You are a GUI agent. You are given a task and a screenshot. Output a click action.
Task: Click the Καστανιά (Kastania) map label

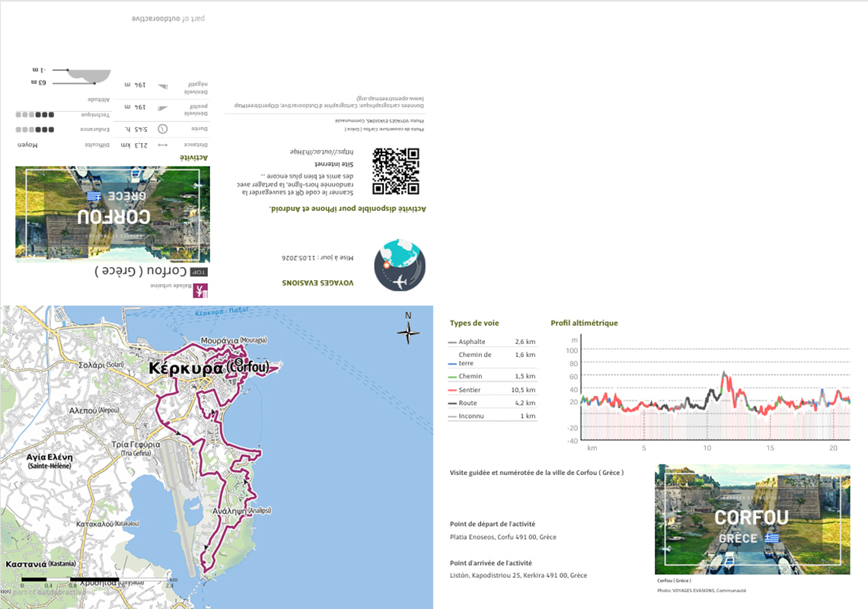(x=40, y=563)
